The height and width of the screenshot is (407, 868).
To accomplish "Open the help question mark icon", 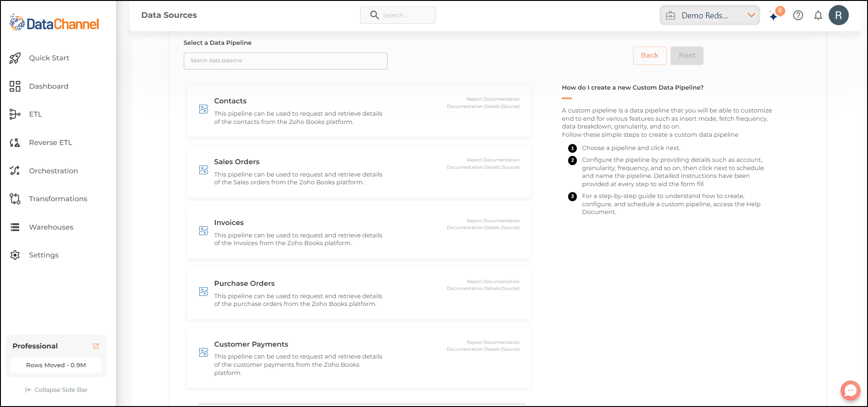I will tap(798, 15).
